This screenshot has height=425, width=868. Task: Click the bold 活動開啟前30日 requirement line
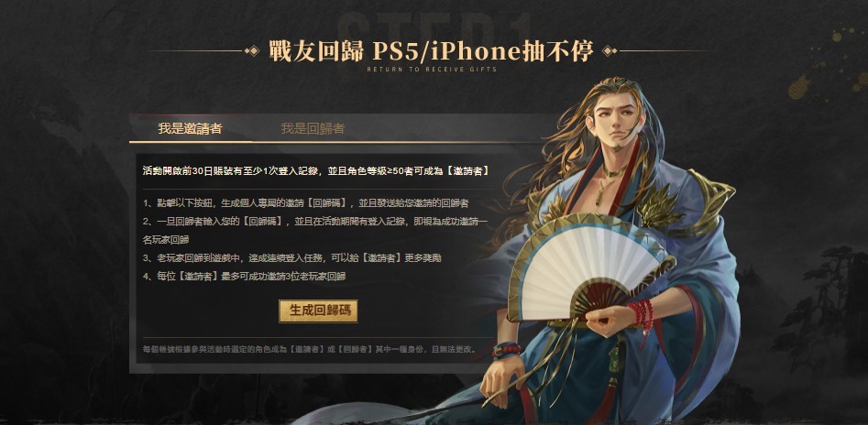tap(315, 170)
